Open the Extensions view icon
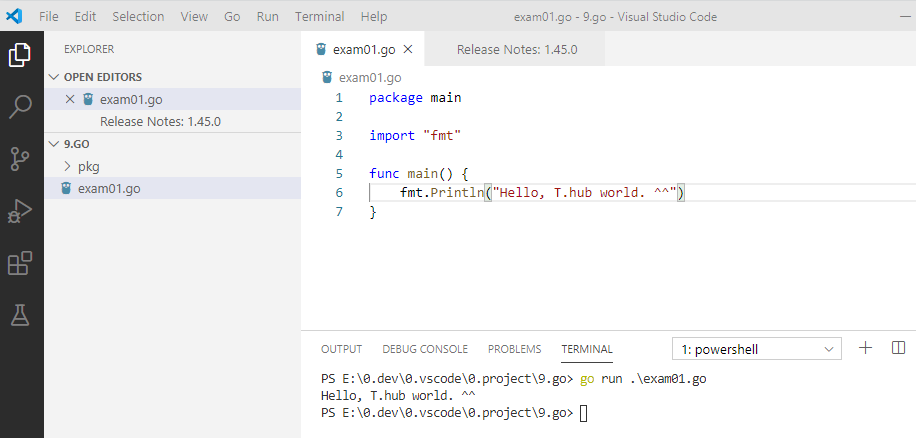Image resolution: width=916 pixels, height=438 pixels. 20,263
